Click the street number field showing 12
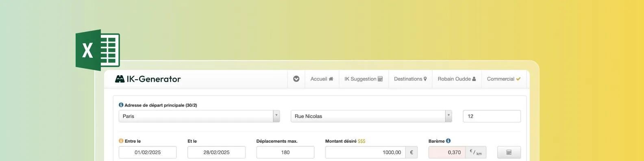This screenshot has height=161, width=644. tap(492, 116)
